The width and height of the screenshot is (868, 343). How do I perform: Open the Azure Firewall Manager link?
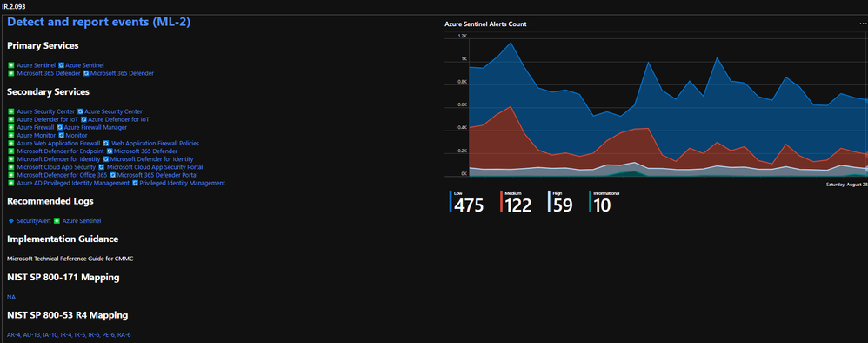[95, 127]
